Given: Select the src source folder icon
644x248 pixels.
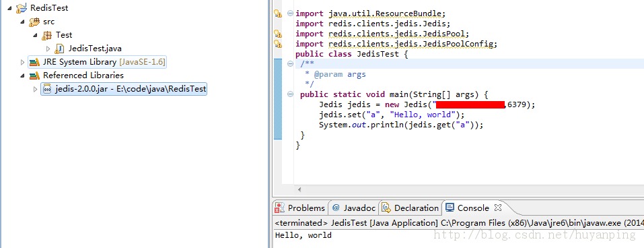Looking at the screenshot, I should coord(34,22).
